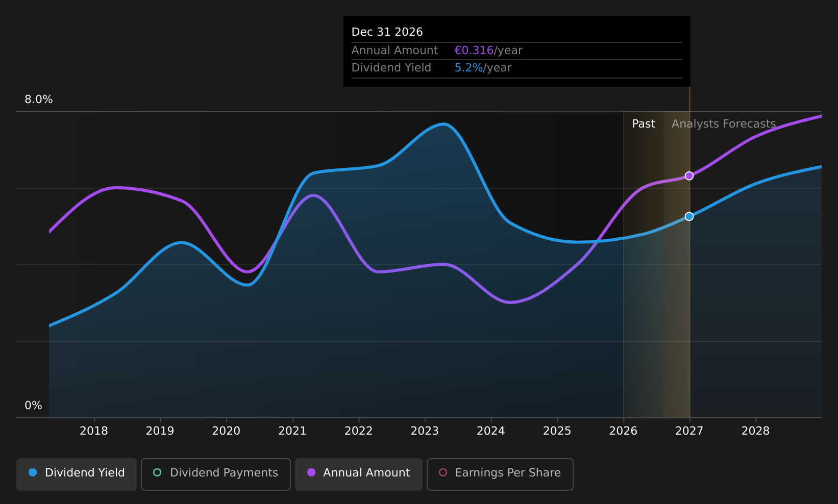Enable the Earnings Per Share series

coord(500,474)
